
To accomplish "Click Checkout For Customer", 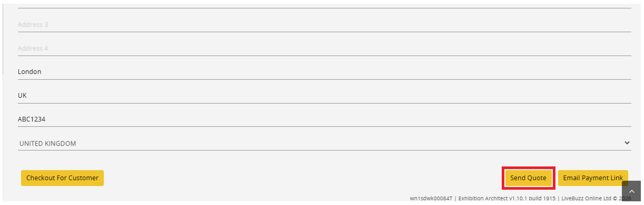I will (62, 178).
